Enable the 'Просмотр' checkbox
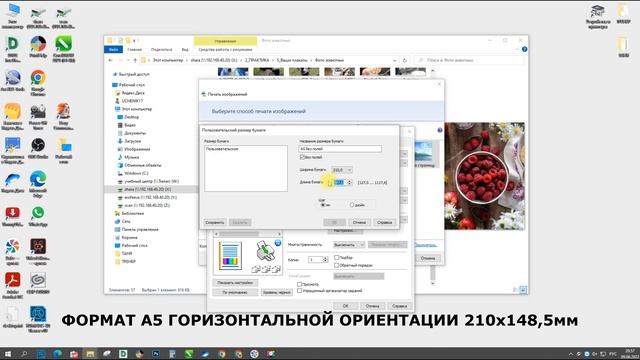 (300, 284)
